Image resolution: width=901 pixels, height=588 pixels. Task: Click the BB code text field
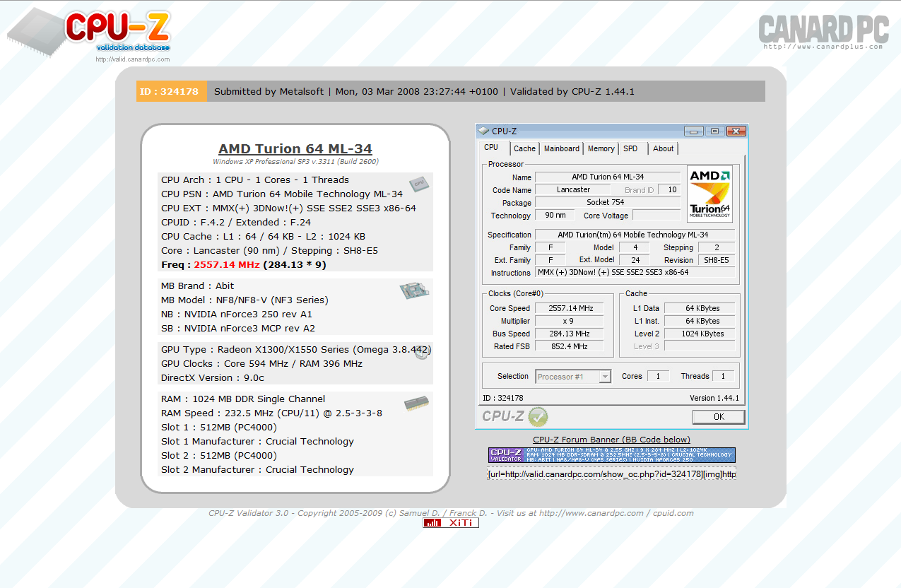[612, 474]
